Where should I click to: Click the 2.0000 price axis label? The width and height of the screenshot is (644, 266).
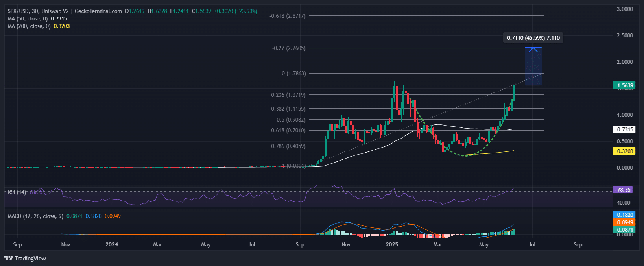point(625,62)
